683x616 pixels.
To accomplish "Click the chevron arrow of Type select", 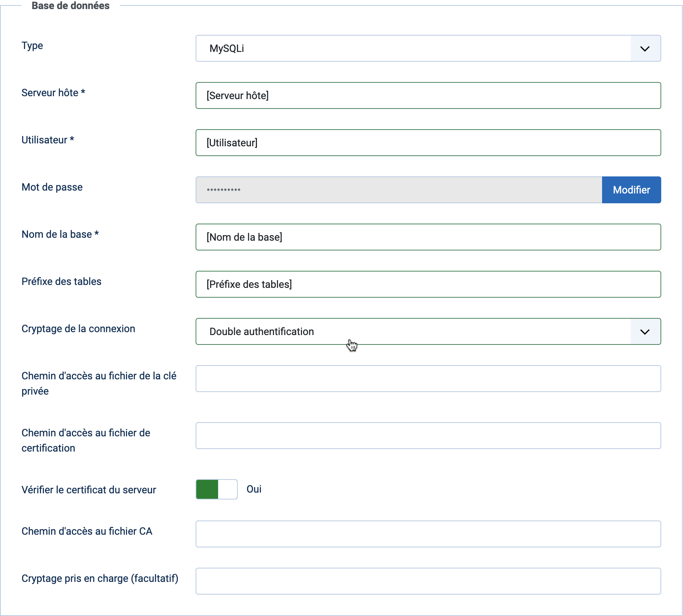I will (645, 49).
